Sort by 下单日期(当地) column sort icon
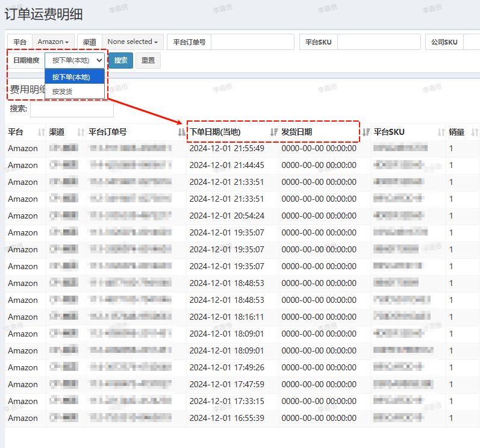Viewport: 480px width, 448px height. tap(273, 132)
